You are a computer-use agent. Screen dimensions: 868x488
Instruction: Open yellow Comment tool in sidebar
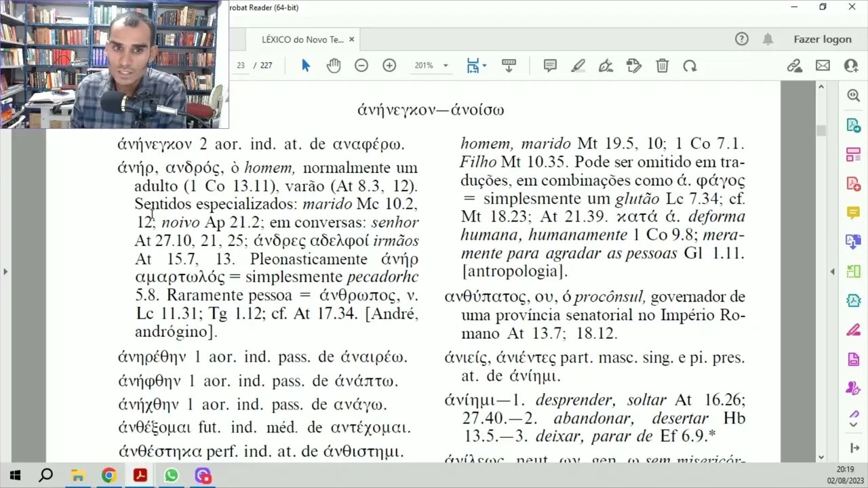pos(853,213)
